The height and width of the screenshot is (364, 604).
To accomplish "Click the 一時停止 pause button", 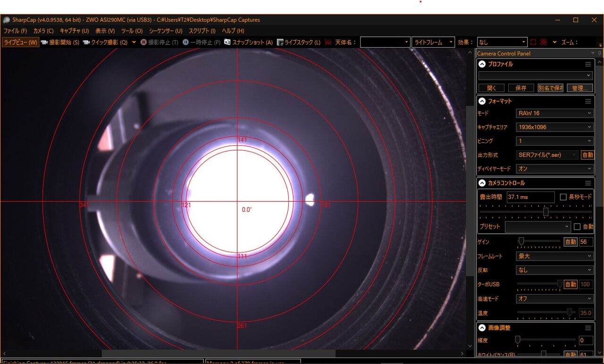I will [x=201, y=42].
